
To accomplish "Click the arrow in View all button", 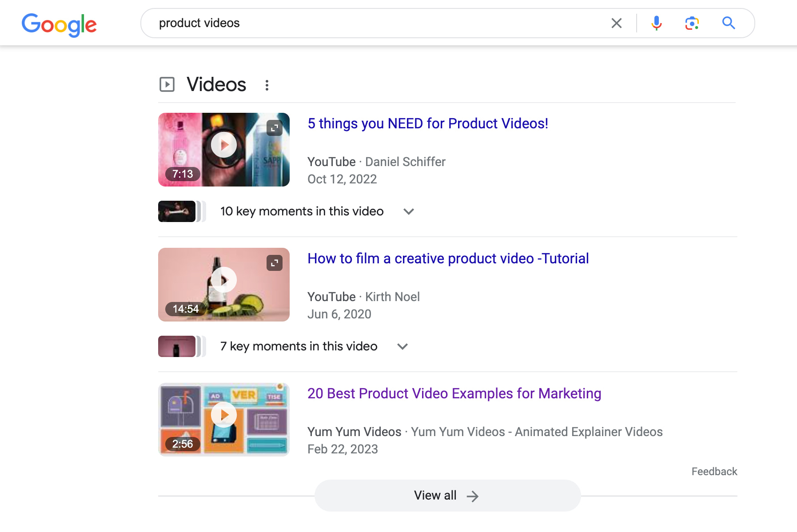I will [x=473, y=496].
